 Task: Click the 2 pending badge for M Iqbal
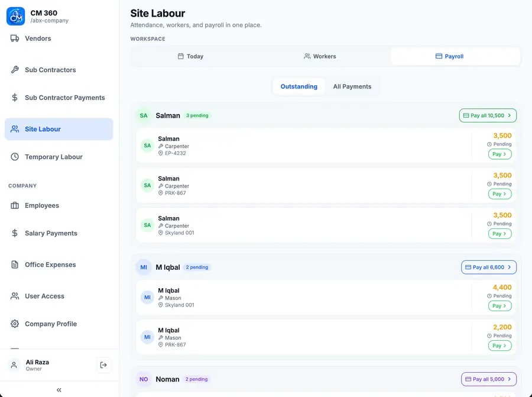197,267
